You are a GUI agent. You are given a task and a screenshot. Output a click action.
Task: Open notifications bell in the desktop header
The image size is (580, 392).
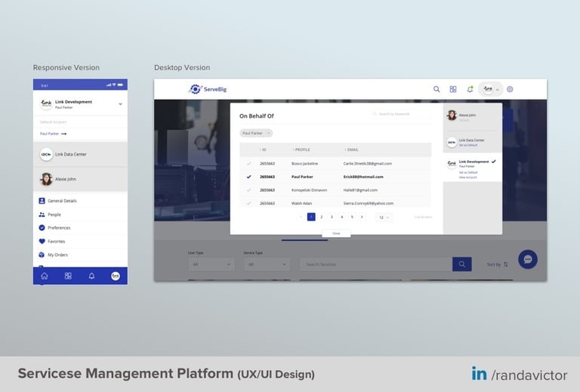(x=470, y=89)
